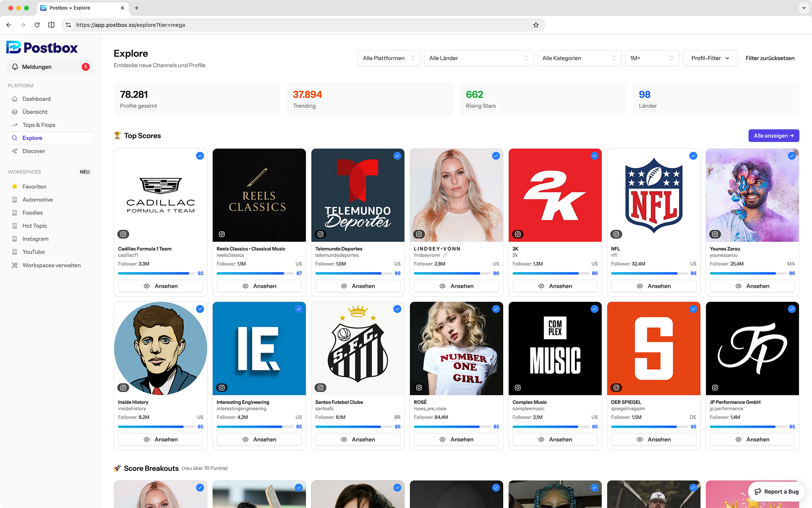The height and width of the screenshot is (508, 812).
Task: Open the Instagram workspace
Action: click(50, 239)
